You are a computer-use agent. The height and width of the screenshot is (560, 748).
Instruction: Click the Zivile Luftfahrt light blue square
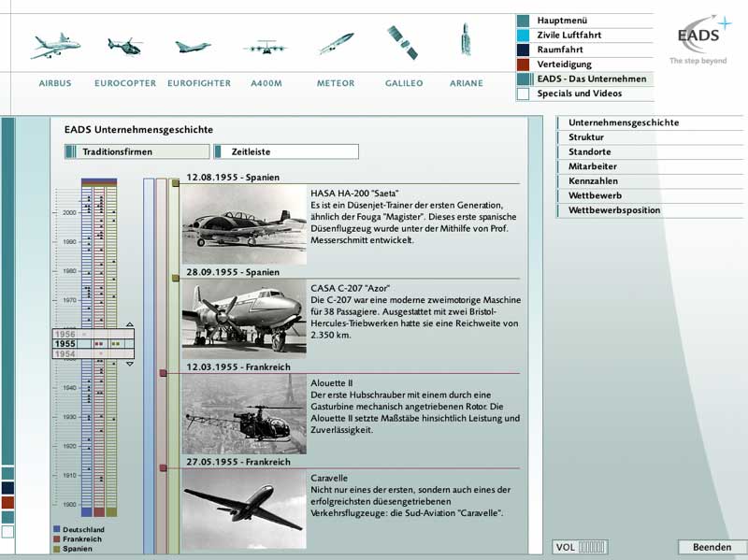click(524, 36)
